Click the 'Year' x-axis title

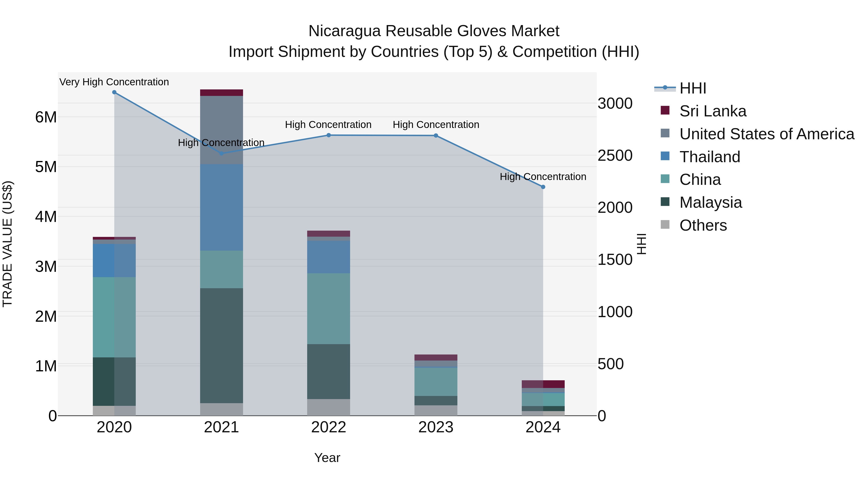[327, 458]
